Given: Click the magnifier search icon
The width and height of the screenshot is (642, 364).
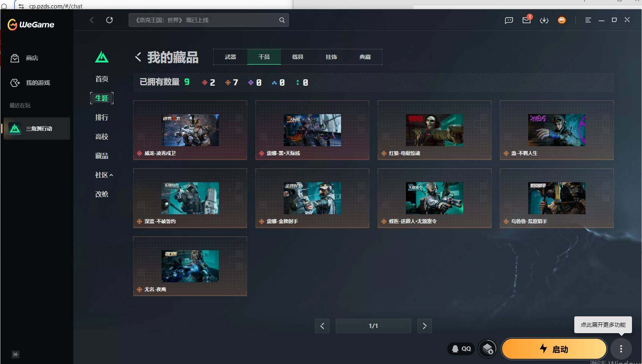Looking at the screenshot, I should (282, 20).
